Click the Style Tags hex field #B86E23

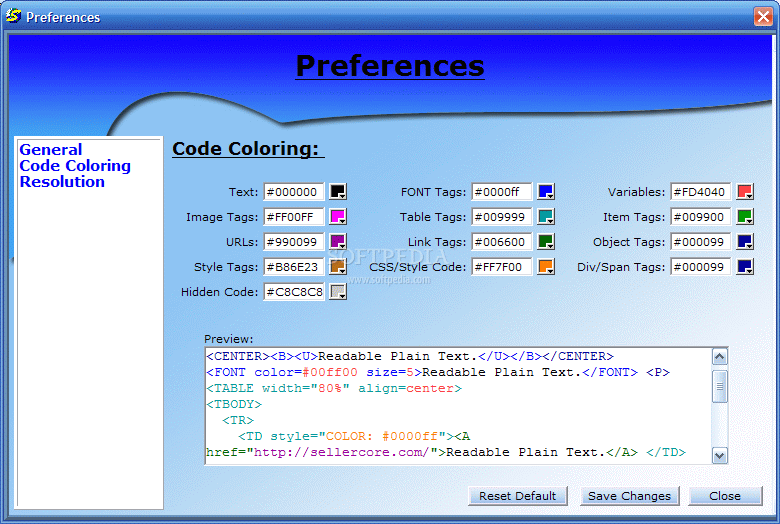tap(294, 267)
